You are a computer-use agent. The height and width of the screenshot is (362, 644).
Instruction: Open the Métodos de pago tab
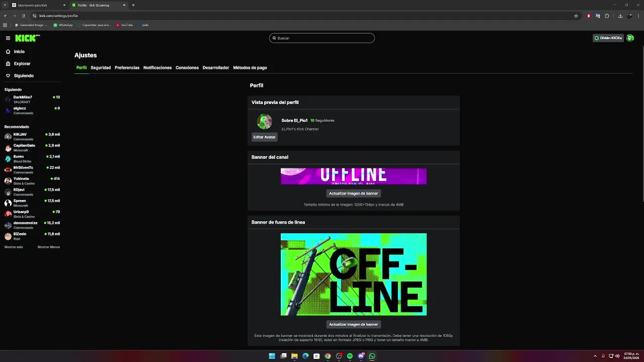[250, 68]
